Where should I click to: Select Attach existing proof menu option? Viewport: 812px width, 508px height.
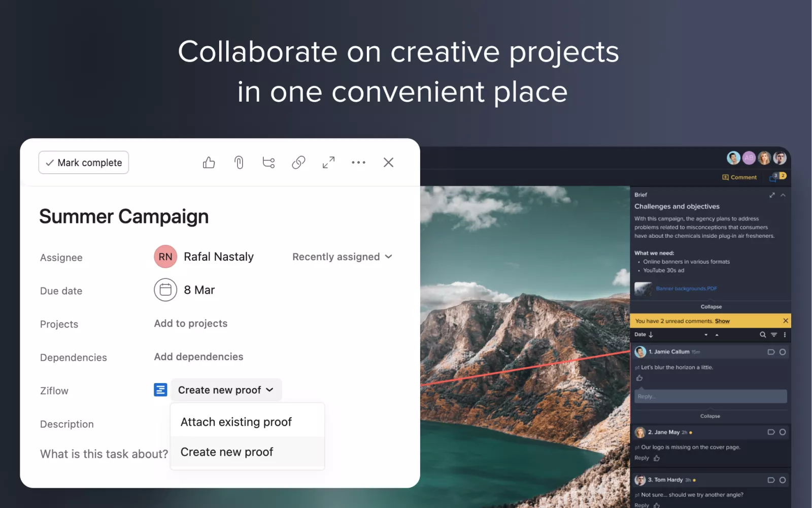[x=236, y=422]
